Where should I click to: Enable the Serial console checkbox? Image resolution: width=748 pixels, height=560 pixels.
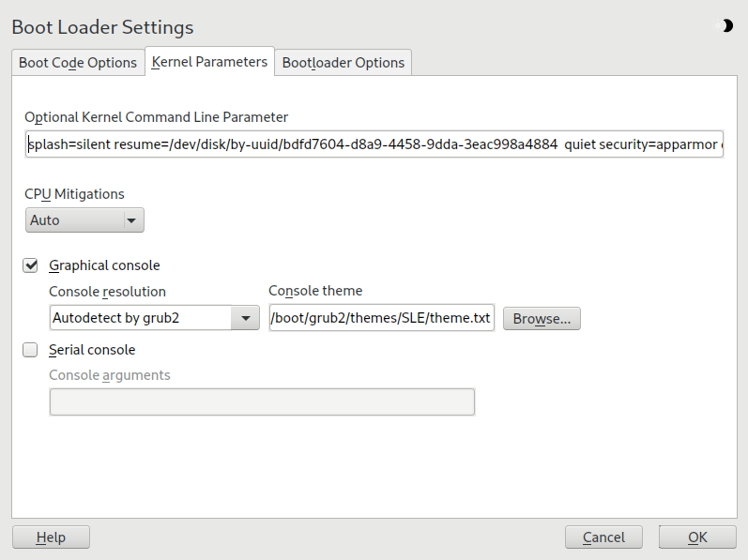(x=30, y=350)
